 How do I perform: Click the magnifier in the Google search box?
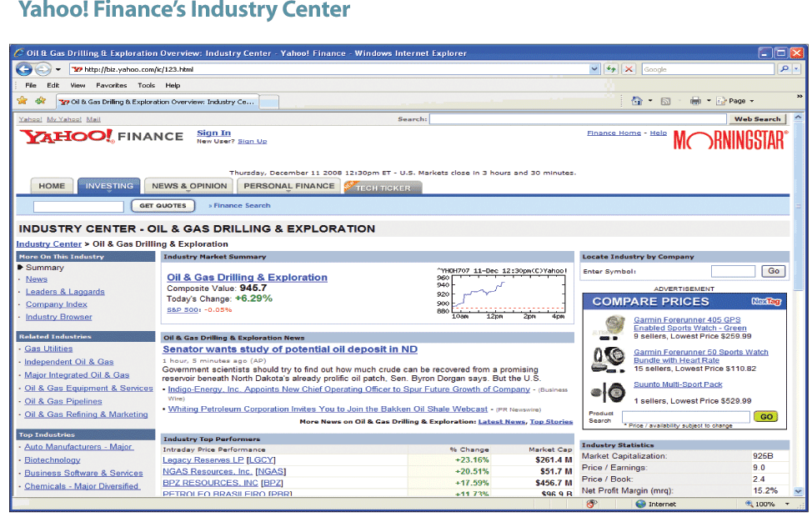[784, 69]
